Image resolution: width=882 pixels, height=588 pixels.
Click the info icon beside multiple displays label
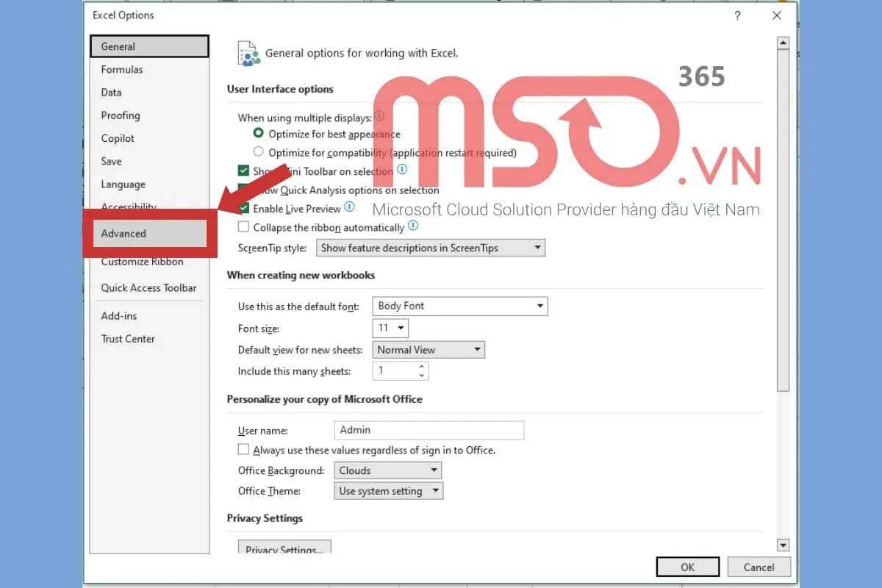point(379,116)
